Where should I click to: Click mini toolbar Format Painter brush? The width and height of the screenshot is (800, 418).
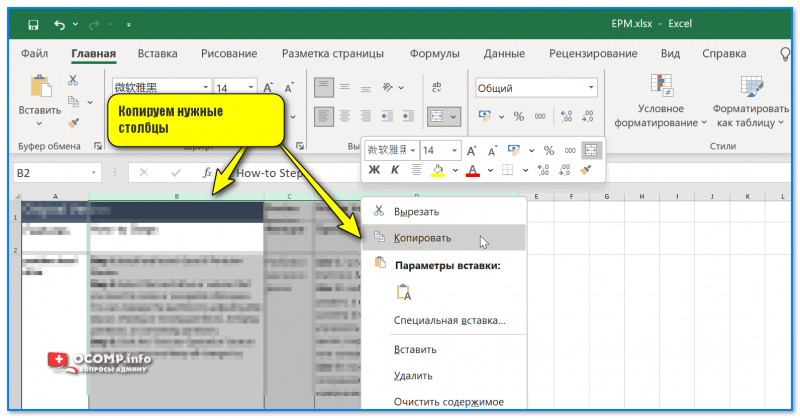586,170
